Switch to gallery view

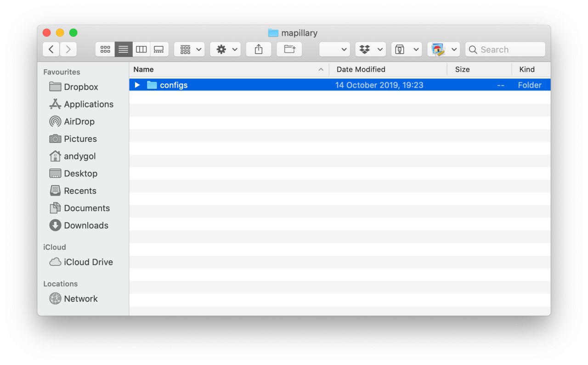[x=159, y=50]
